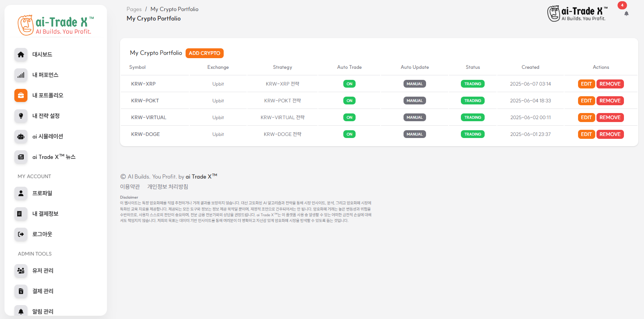Screen dimensions: 644x319
Task: Toggle Auto Trade ON for KRW-XRP
Action: coord(349,84)
